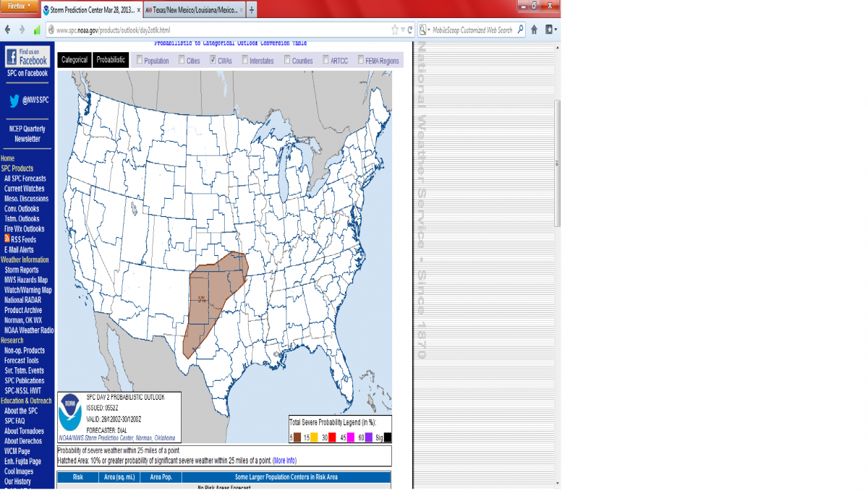Open Enh. Fujita Page link
868x493 pixels.
22,461
